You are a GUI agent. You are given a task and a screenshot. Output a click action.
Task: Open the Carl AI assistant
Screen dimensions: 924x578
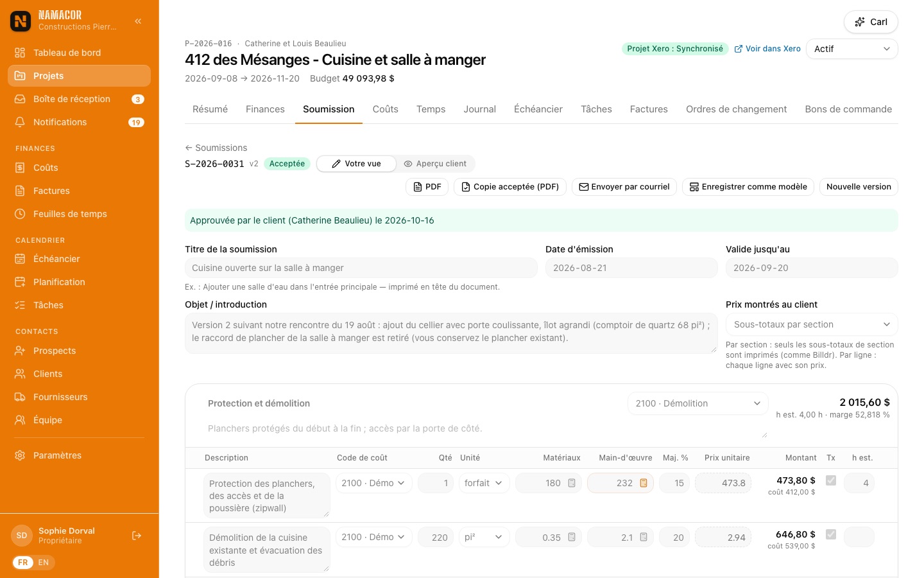[x=871, y=22]
